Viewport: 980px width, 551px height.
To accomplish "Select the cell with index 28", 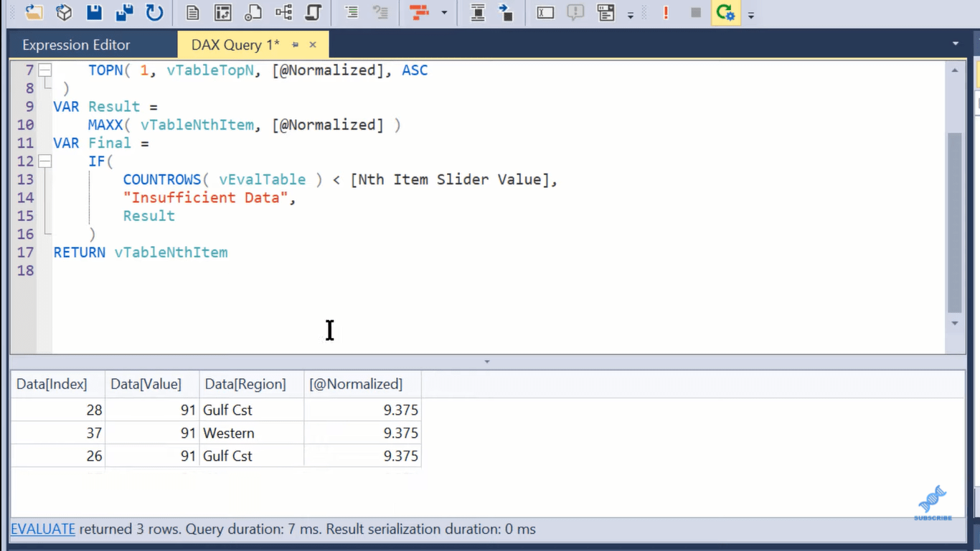I will [58, 410].
